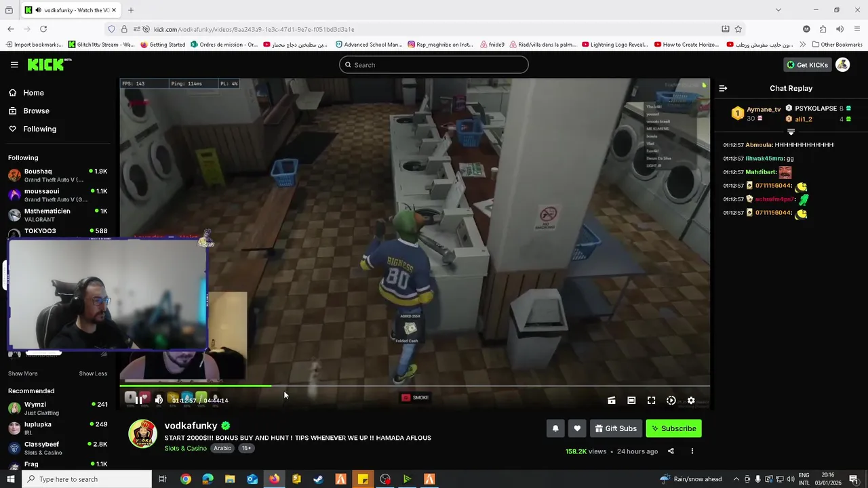Collapse the Chat Replay panel
Screen dimensions: 868x488
pyautogui.click(x=723, y=88)
